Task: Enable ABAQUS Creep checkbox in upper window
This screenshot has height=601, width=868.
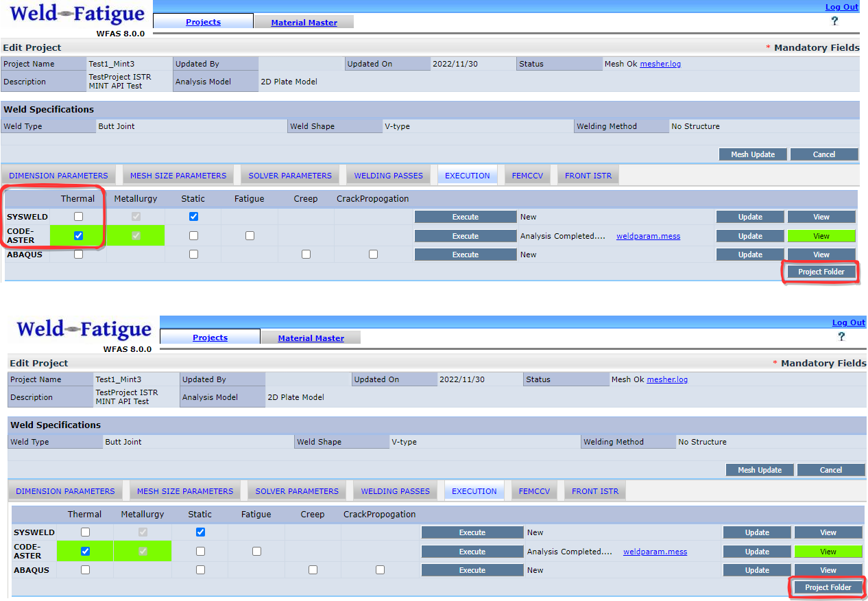Action: pyautogui.click(x=306, y=255)
